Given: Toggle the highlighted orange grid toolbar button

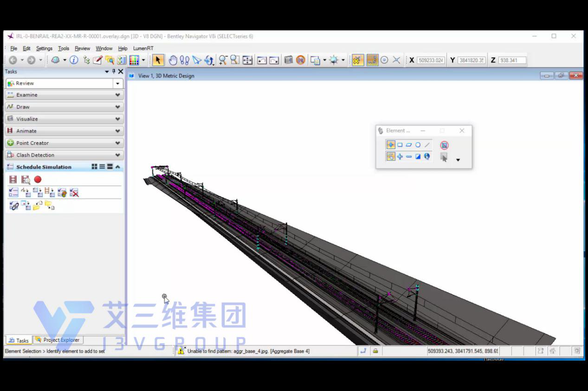Looking at the screenshot, I should point(372,60).
